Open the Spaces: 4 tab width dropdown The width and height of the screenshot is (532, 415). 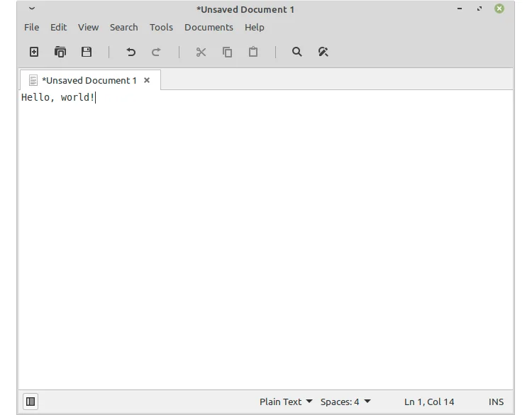(x=345, y=402)
